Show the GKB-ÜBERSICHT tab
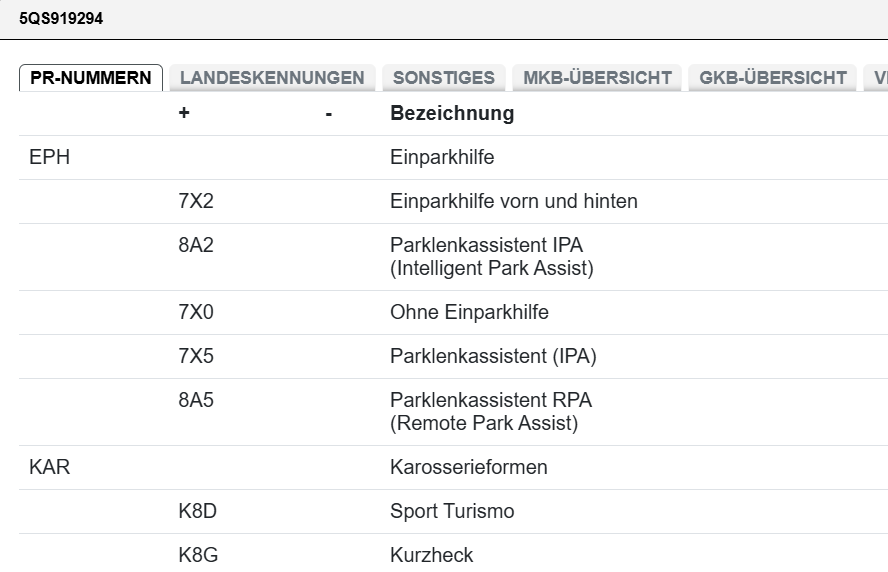Viewport: 888px width, 572px height. 773,78
